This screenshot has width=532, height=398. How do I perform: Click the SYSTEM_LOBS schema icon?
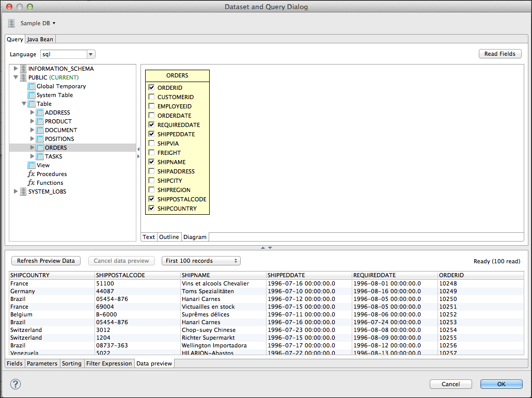[x=23, y=192]
